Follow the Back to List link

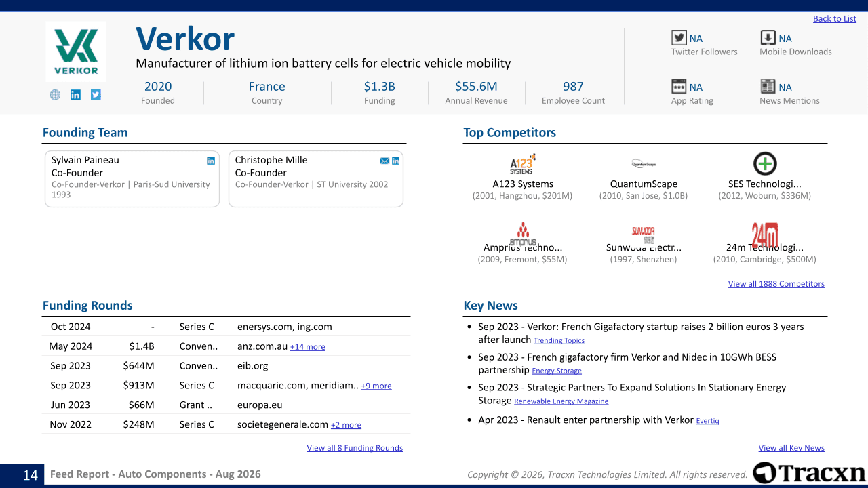835,19
